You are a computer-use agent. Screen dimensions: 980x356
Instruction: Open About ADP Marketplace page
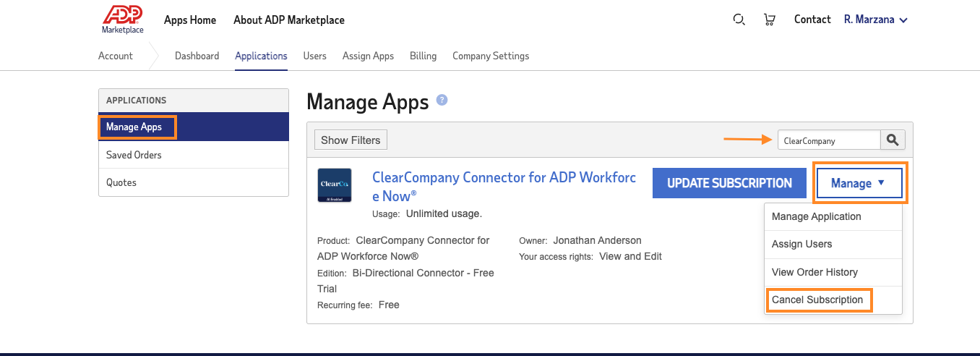(289, 20)
